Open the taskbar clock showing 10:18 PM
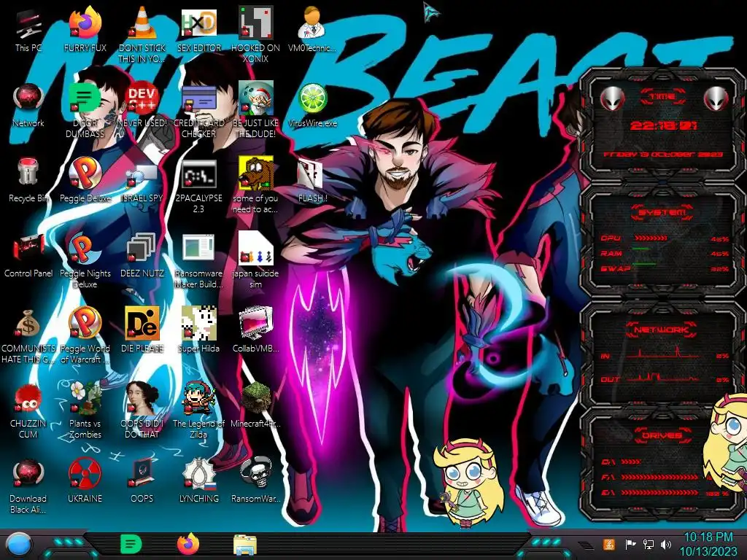 pos(708,544)
